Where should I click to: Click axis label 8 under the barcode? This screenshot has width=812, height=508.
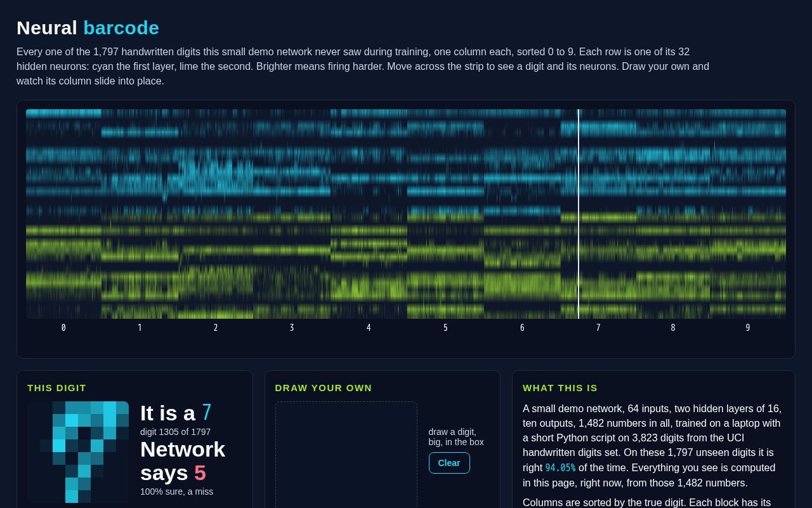[x=673, y=328]
